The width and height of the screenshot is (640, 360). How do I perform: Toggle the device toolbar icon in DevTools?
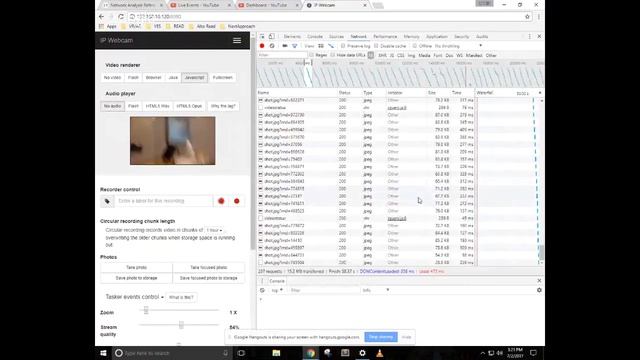[271, 36]
